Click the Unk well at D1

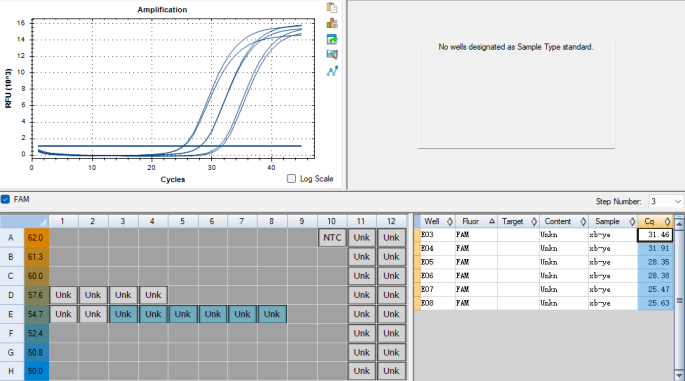click(63, 295)
